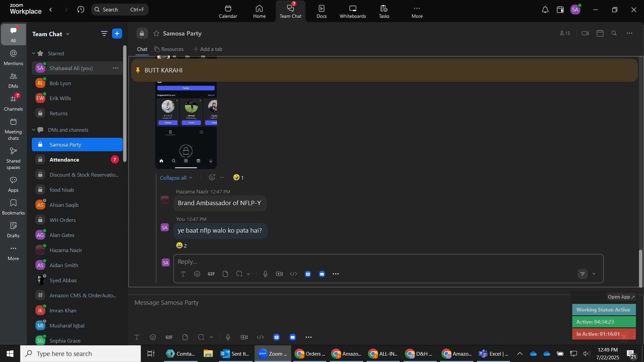Open emoji picker in main message composer
Viewport: 644px width, 362px height.
click(x=153, y=337)
